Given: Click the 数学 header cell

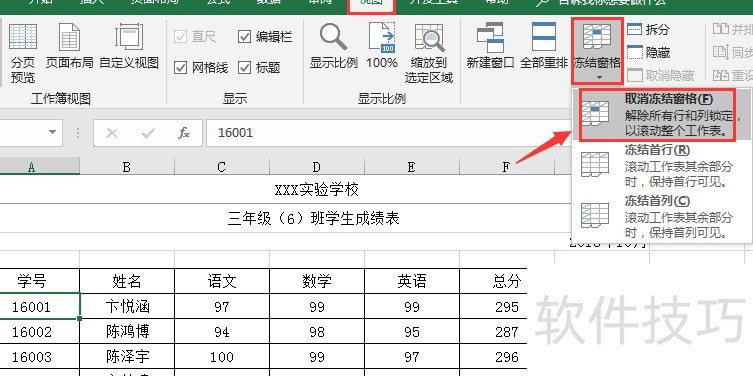Looking at the screenshot, I should [x=316, y=281].
